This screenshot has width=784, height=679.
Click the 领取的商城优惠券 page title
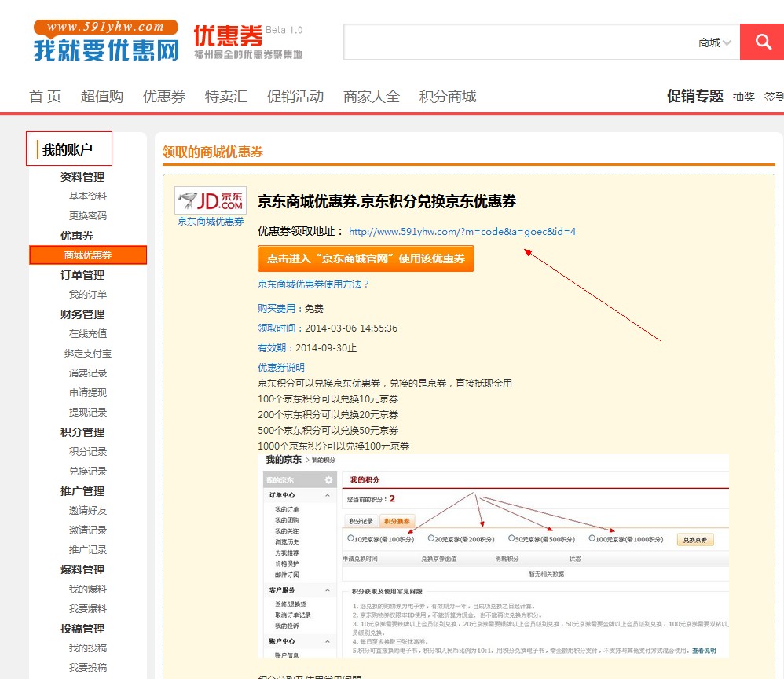[213, 152]
